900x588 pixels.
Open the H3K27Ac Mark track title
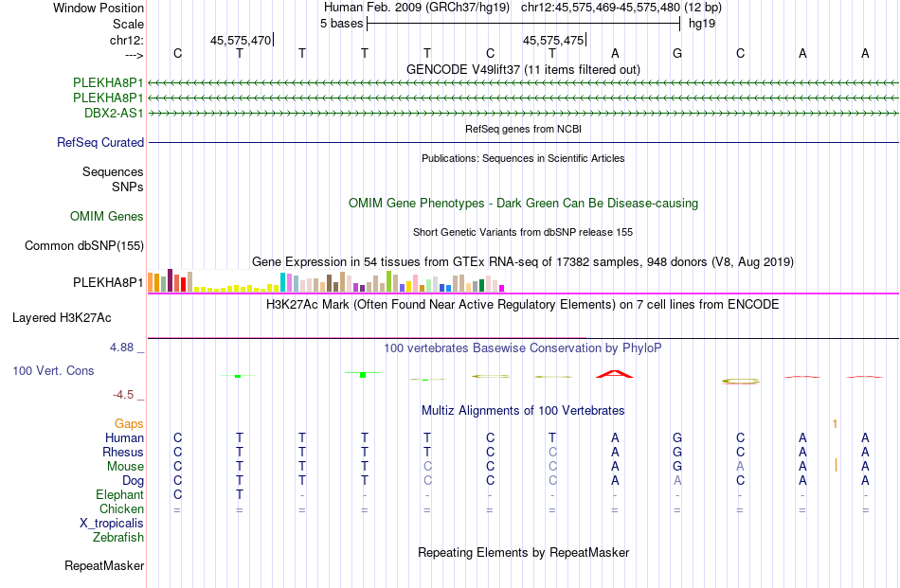tap(523, 304)
